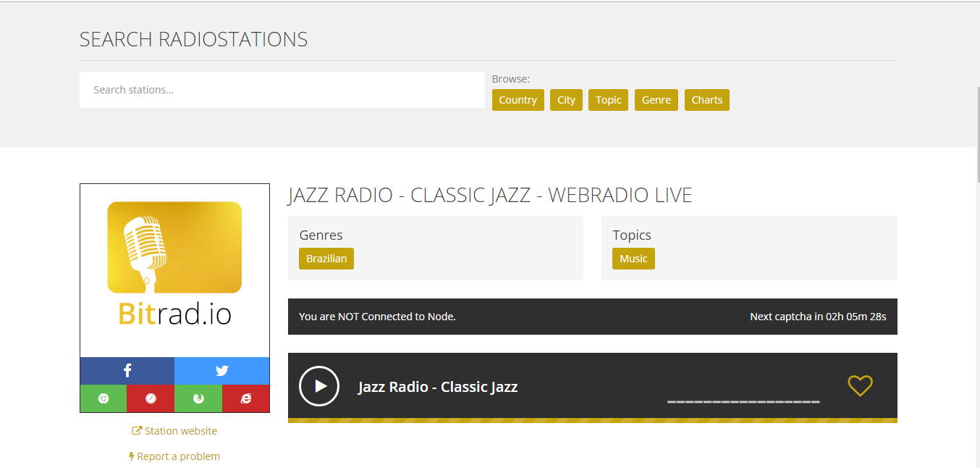This screenshot has width=980, height=468.
Task: Open the Charts browse option
Action: click(x=707, y=100)
